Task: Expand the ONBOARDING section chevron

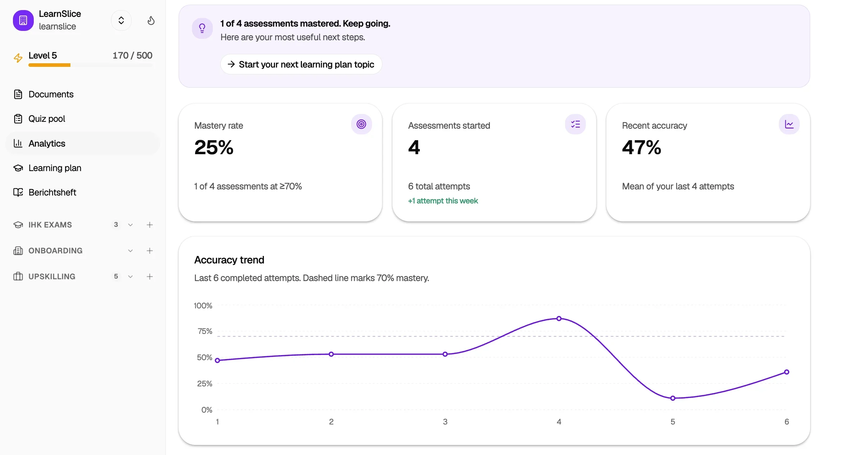Action: 130,251
